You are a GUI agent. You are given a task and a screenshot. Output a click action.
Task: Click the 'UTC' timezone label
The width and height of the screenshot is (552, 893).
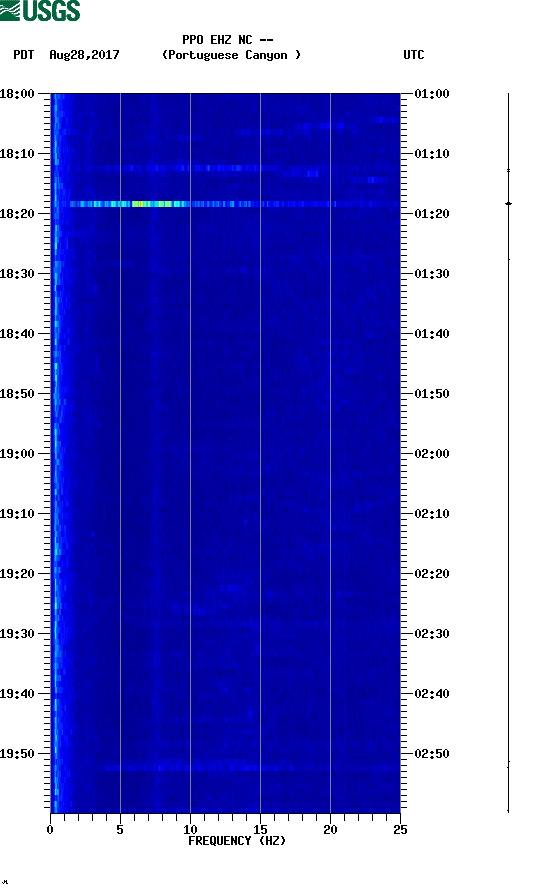414,55
